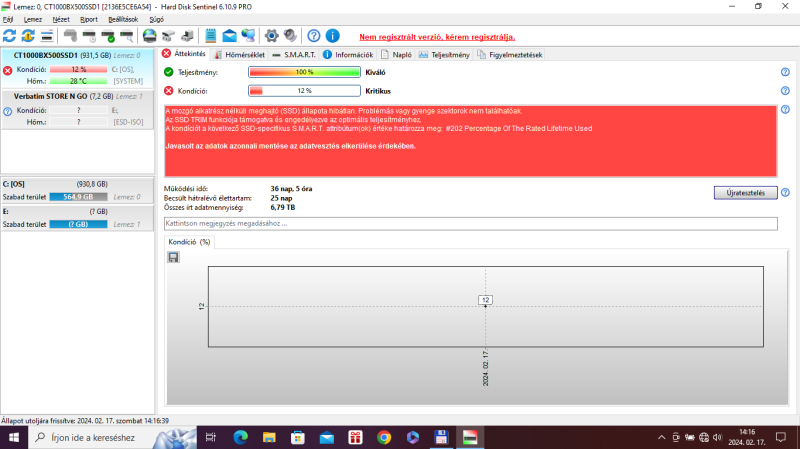The height and width of the screenshot is (449, 800).
Task: Click the question mark help toolbar icon
Action: [x=314, y=36]
